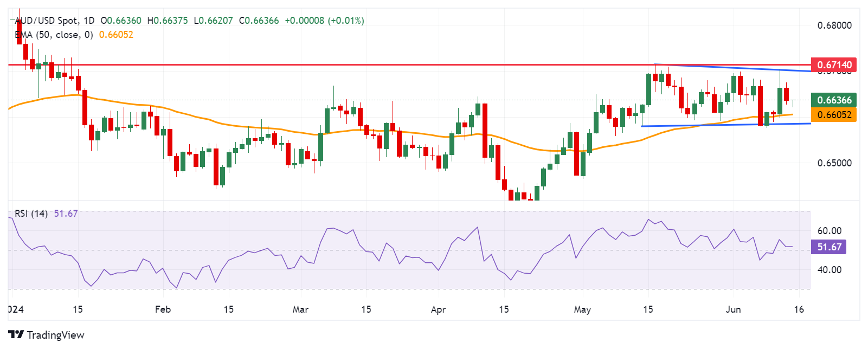Select the RSI (14) indicator legend label
868x349 pixels.
click(31, 214)
